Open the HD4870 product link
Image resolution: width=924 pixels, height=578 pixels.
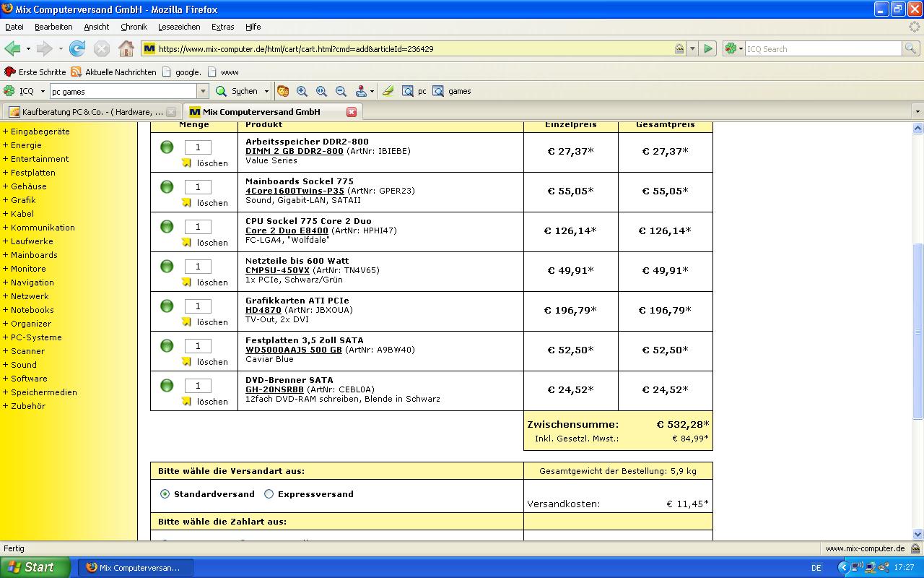(x=263, y=310)
